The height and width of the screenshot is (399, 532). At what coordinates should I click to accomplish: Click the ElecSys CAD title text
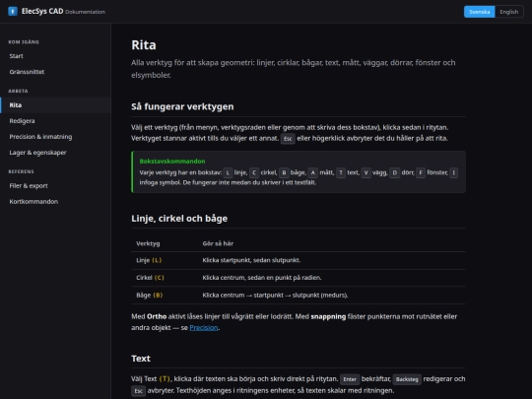coord(42,11)
